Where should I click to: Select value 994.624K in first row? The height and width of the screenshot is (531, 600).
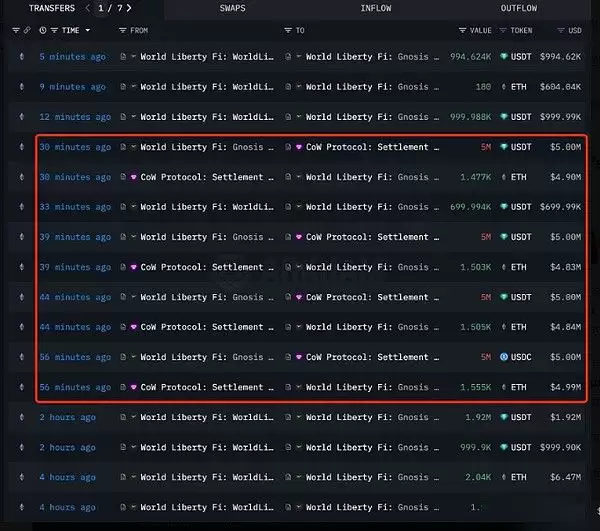click(470, 57)
